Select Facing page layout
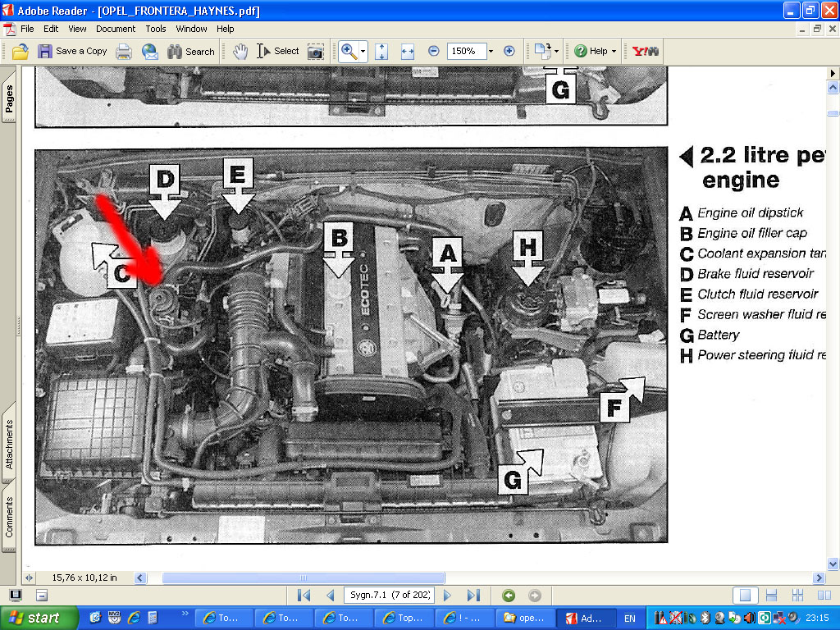The width and height of the screenshot is (840, 630). pos(824,596)
